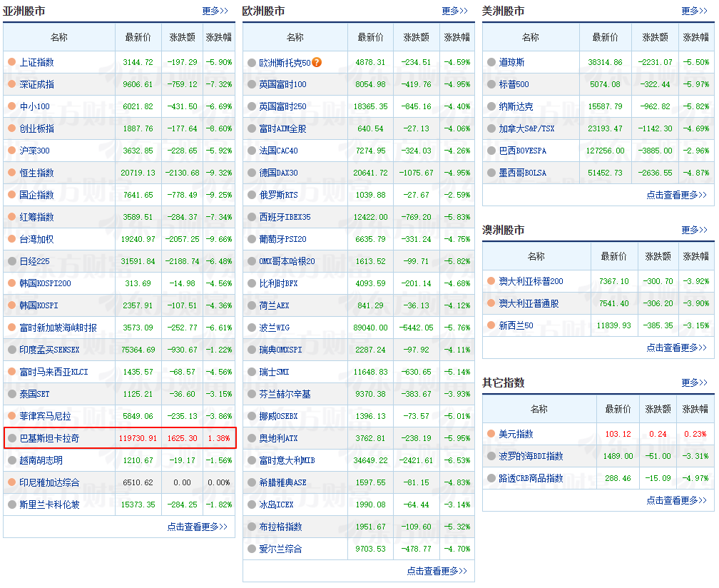Click 点击查看更多>> under Australian markets table

tap(677, 348)
